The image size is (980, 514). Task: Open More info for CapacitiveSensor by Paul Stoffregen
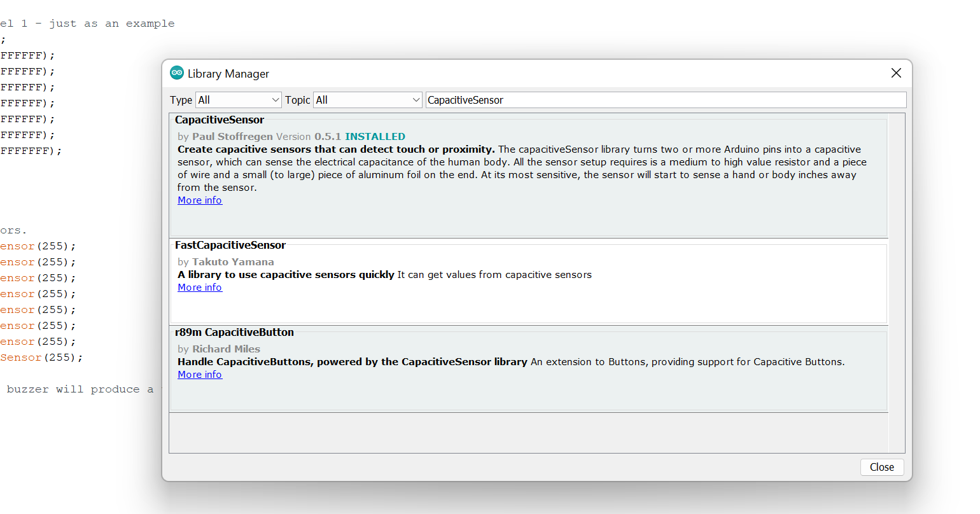[200, 200]
